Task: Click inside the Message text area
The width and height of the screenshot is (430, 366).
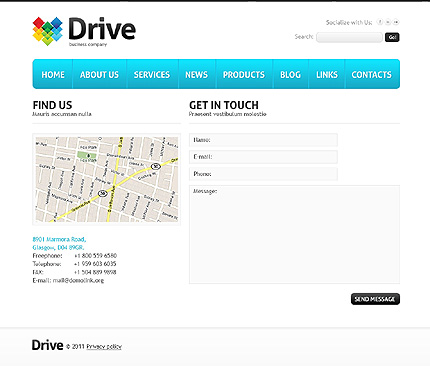Action: point(294,234)
